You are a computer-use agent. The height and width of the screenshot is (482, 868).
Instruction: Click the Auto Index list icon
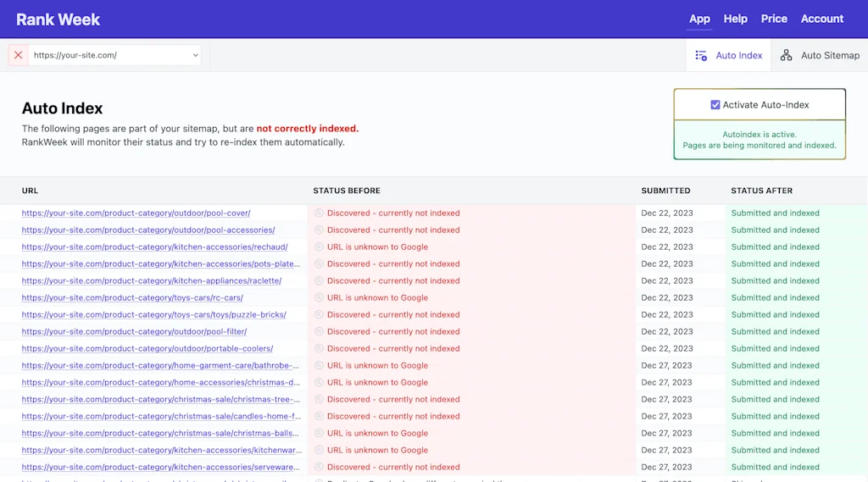pyautogui.click(x=701, y=55)
